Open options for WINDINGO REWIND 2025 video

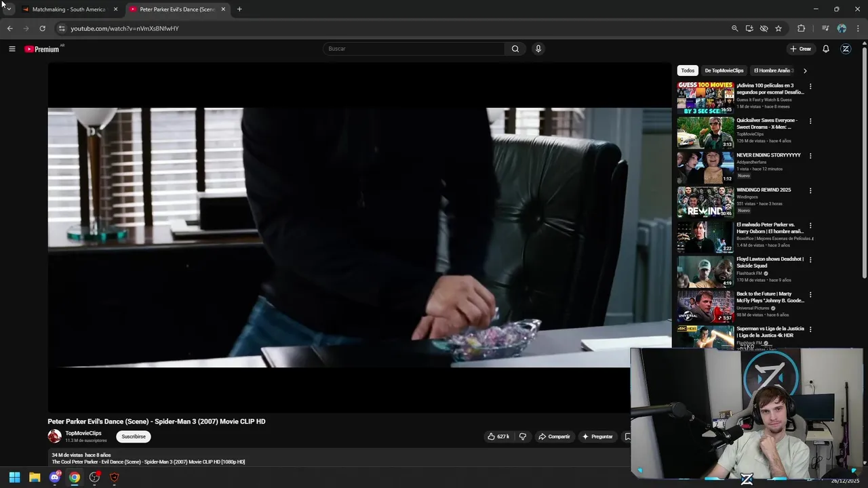[x=810, y=190]
